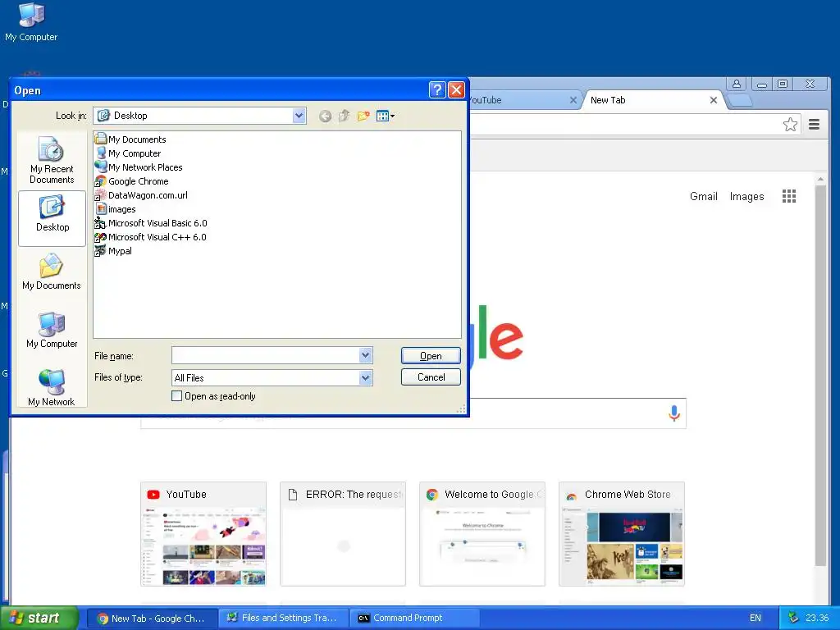
Task: Click Chrome page vertical scrollbar
Action: tap(820, 375)
